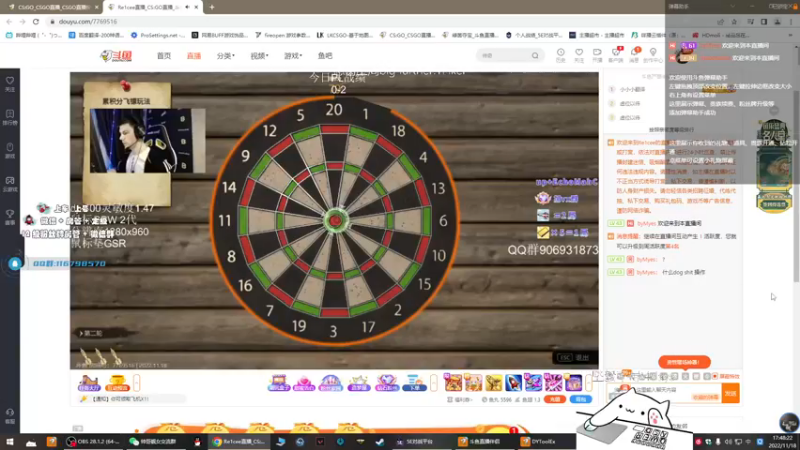Open the trophy events icon in left sidebar
This screenshot has width=800, height=450.
[x=10, y=217]
